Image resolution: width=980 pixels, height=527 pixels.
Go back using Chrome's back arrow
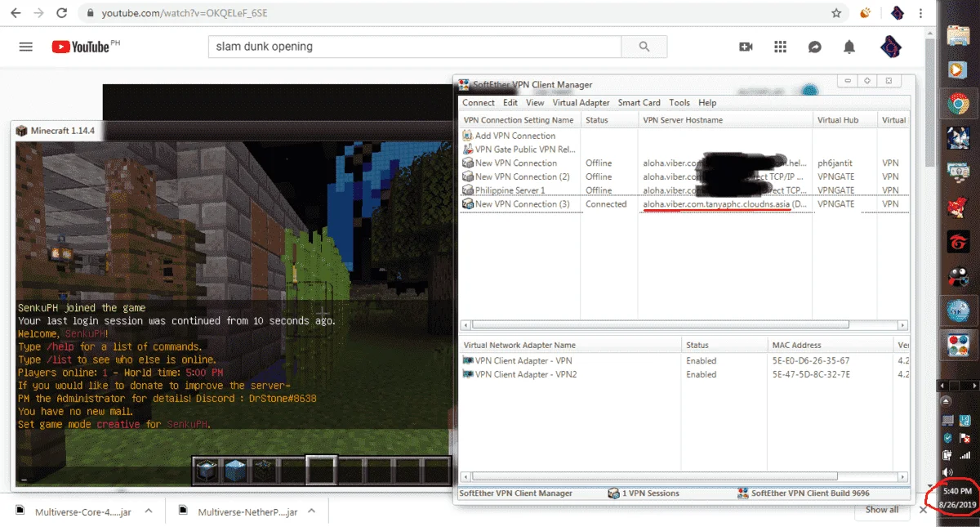[16, 13]
